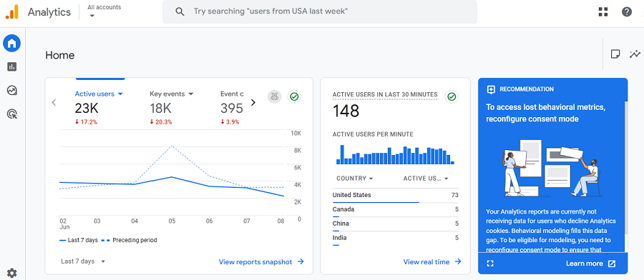This screenshot has width=644, height=280.
Task: Open the Key events metric dropdown
Action: tap(171, 94)
